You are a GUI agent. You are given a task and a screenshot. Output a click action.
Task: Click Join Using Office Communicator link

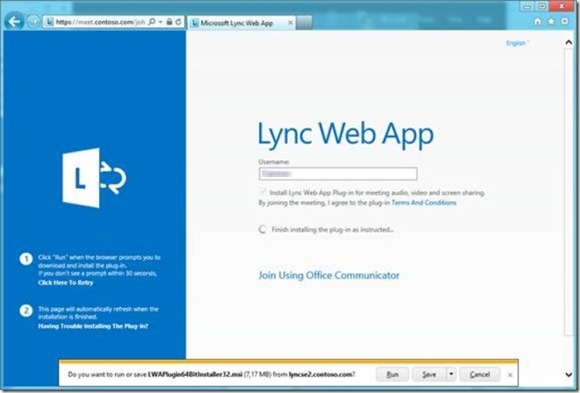(x=329, y=275)
